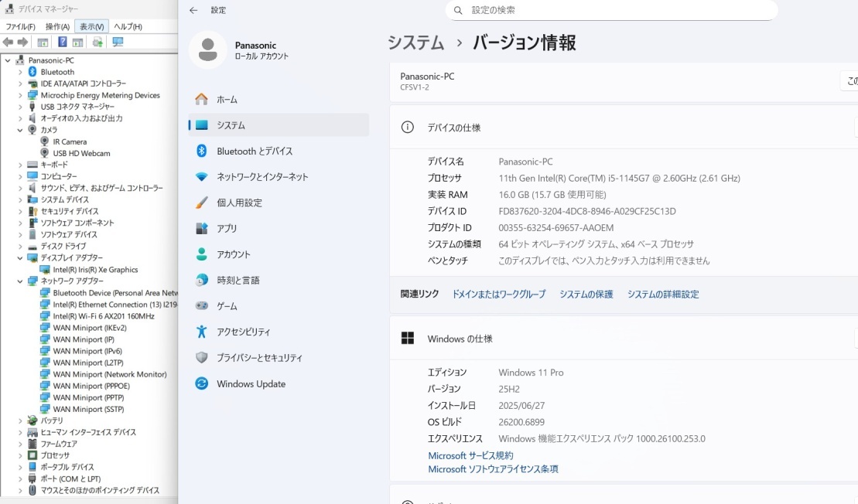
Task: Select the セキュリティ デバイス category
Action: coord(69,211)
